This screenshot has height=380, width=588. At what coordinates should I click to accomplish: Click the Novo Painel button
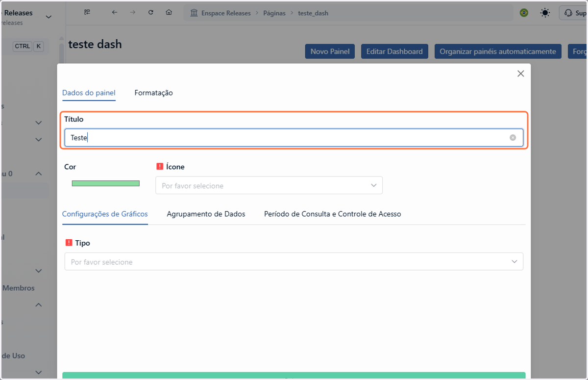coord(330,51)
